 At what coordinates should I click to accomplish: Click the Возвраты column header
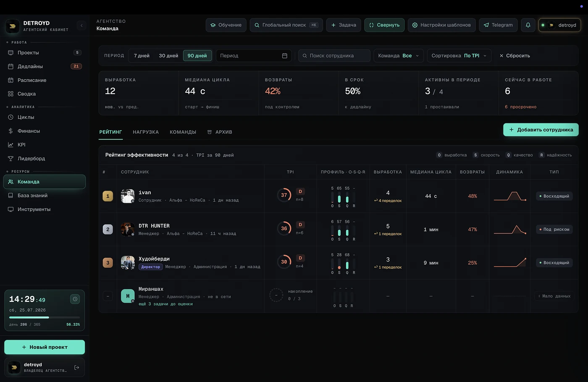click(472, 172)
